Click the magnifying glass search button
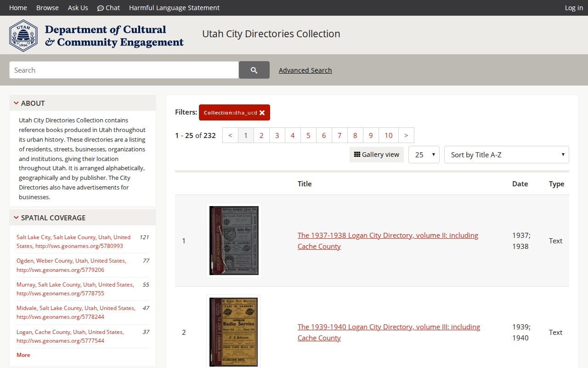The image size is (588, 368). pyautogui.click(x=254, y=70)
